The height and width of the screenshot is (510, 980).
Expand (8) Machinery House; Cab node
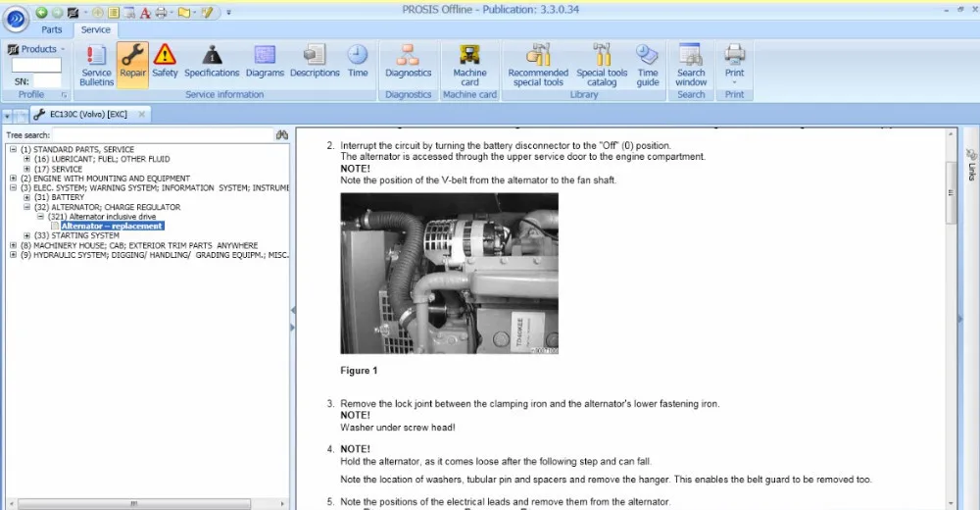click(13, 245)
